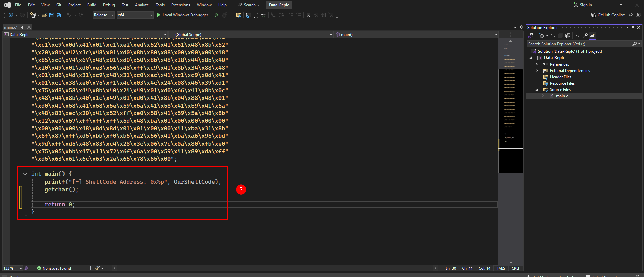Screen dimensions: 644x277
Task: Click the Search button in title bar
Action: pyautogui.click(x=249, y=5)
